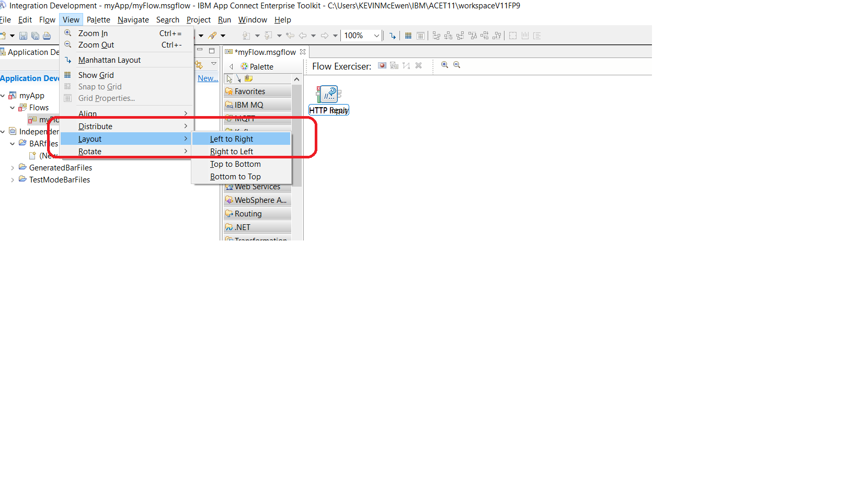Open the new item dropdown arrow

click(x=12, y=36)
